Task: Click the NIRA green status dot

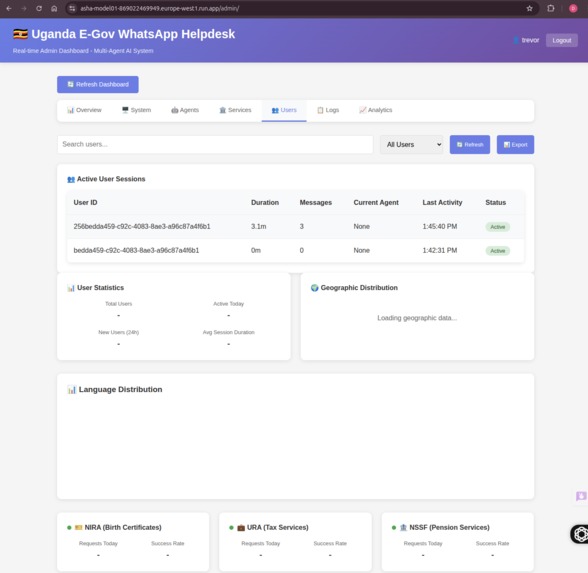Action: point(69,528)
